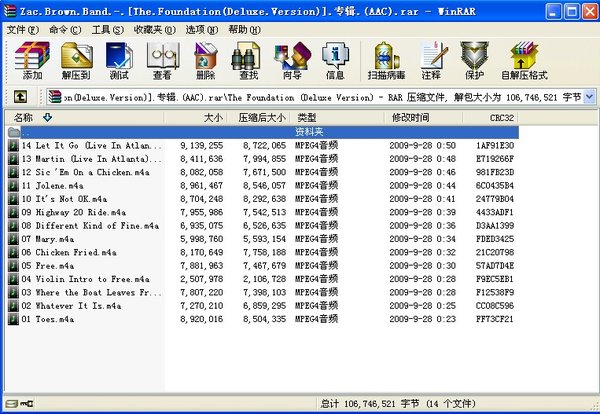The image size is (600, 414).
Task: Sort by CRC32 column header
Action: coord(490,117)
